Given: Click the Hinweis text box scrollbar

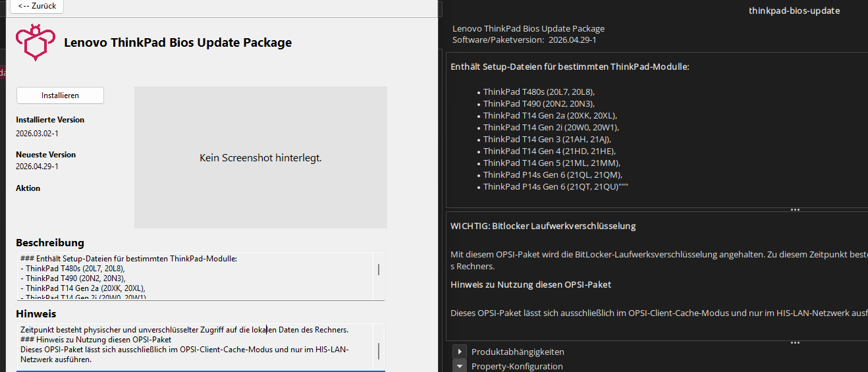Looking at the screenshot, I should tap(379, 350).
